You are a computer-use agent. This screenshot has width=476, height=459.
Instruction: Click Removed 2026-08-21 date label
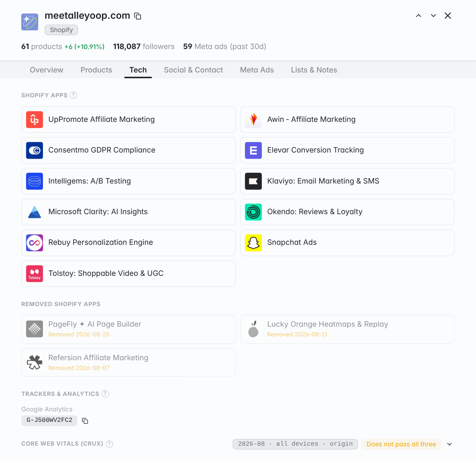[x=297, y=335]
